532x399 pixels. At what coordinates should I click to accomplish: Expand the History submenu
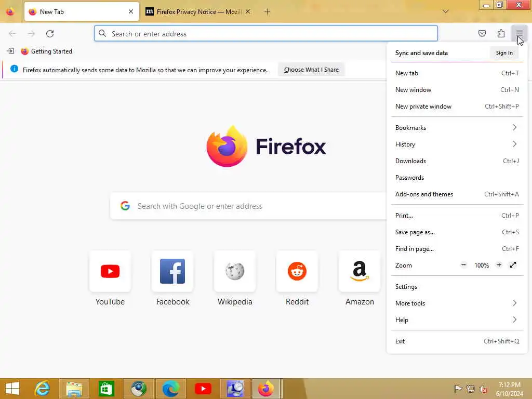click(x=457, y=144)
